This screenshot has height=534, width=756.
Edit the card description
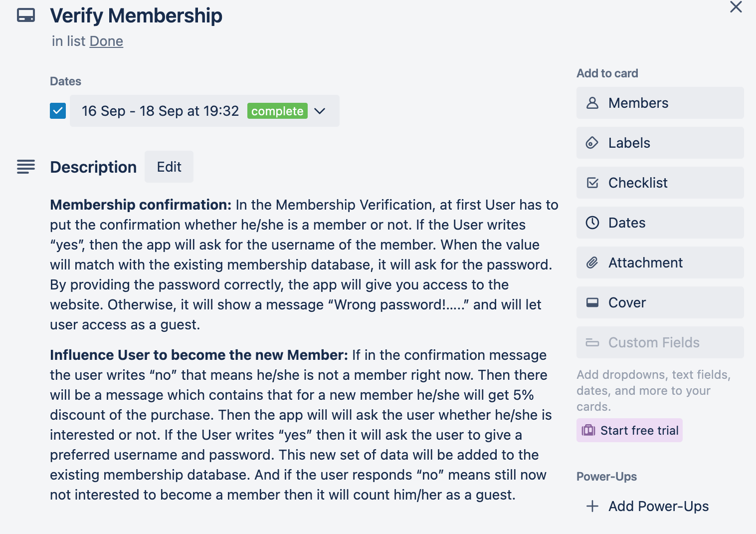pyautogui.click(x=169, y=167)
